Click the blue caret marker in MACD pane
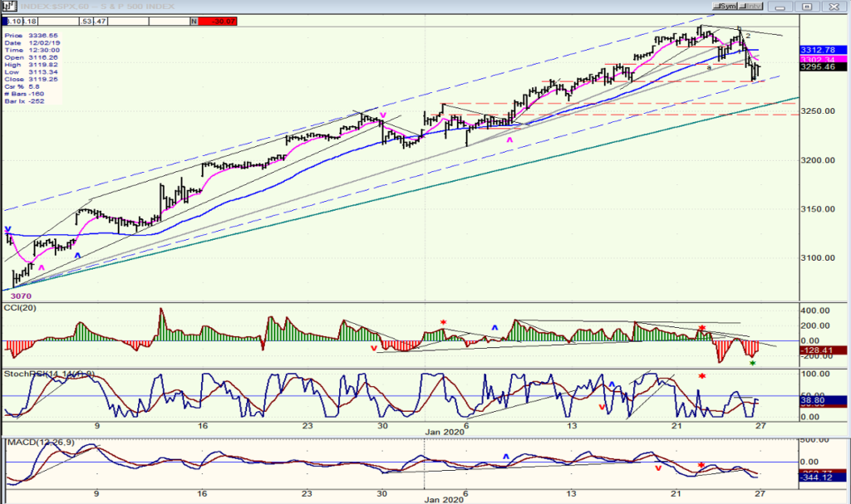 506,457
